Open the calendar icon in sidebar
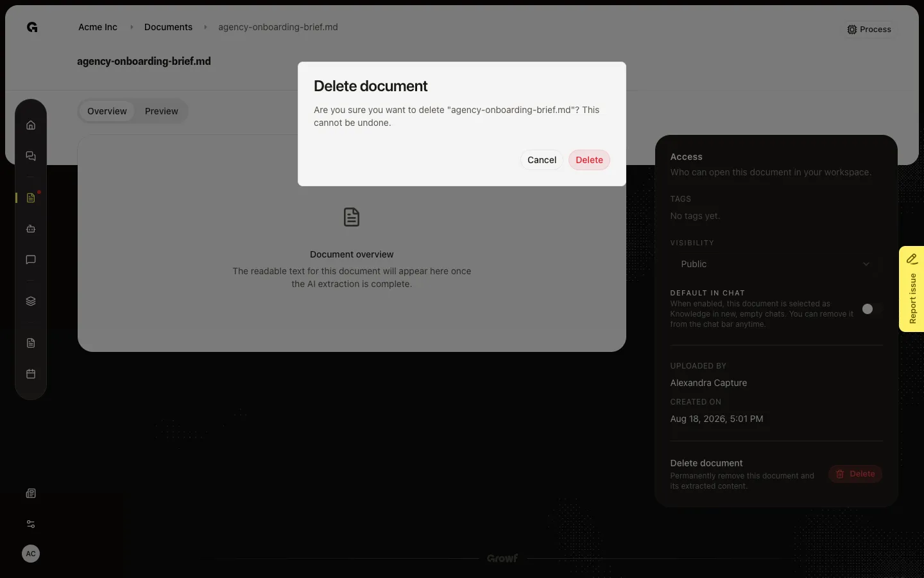924x578 pixels. (x=31, y=374)
